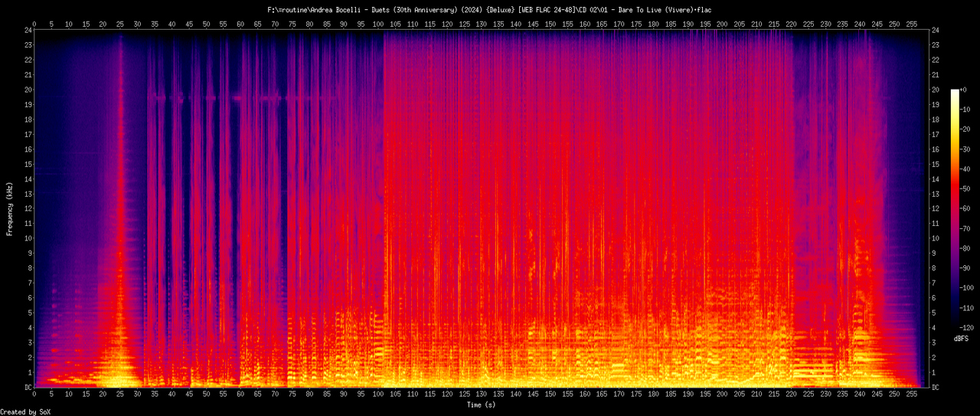Click the "Frequency (kHz)" axis label
Viewport: 980px width, 416px height.
click(10, 208)
